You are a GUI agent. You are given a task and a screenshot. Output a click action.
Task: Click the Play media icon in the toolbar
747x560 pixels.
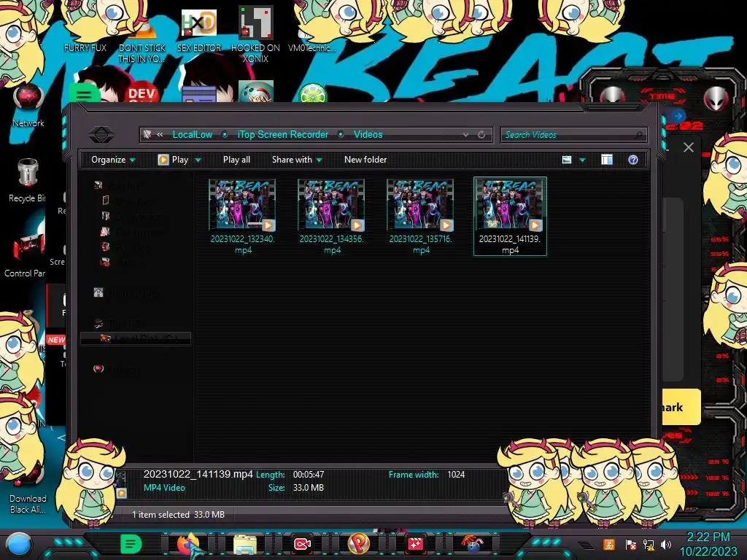click(163, 160)
